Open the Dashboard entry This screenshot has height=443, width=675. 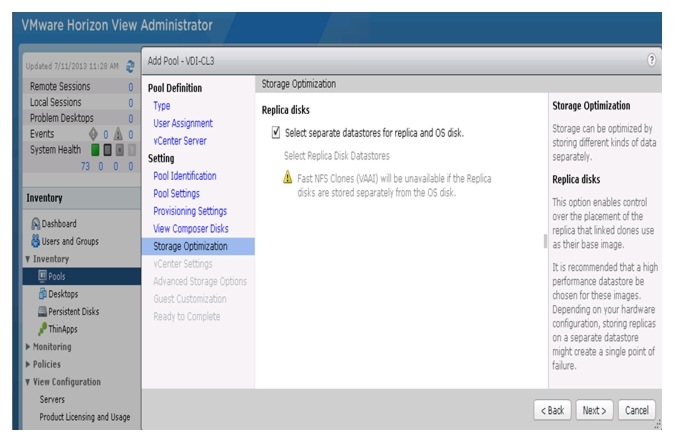coord(59,223)
